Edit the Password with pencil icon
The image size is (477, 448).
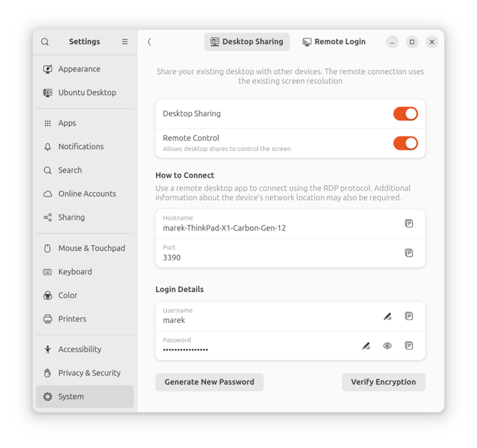click(x=366, y=346)
